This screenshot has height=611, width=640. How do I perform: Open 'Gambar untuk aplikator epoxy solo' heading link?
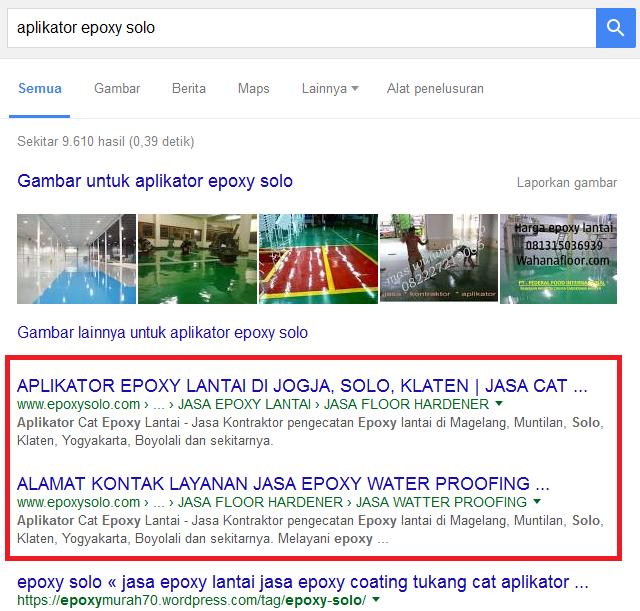tap(155, 181)
